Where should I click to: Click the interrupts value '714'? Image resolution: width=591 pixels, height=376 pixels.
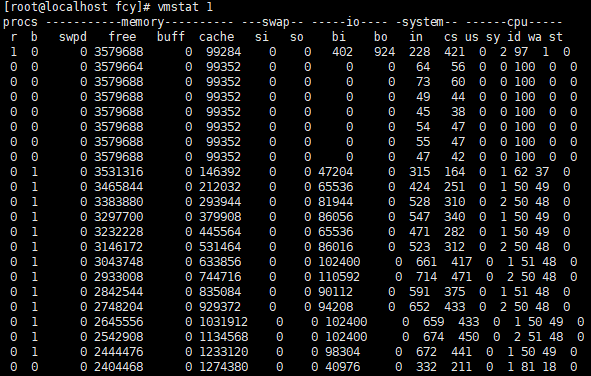[426, 277]
